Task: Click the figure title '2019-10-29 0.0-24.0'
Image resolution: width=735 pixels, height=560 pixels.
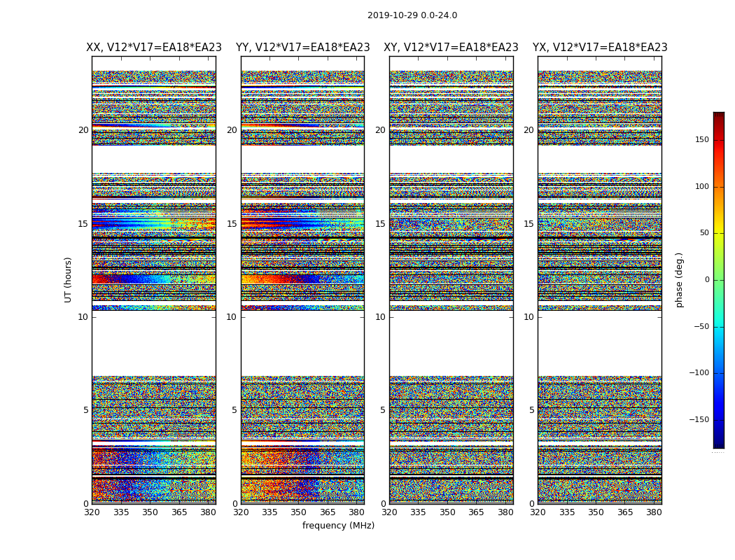Action: (x=412, y=15)
